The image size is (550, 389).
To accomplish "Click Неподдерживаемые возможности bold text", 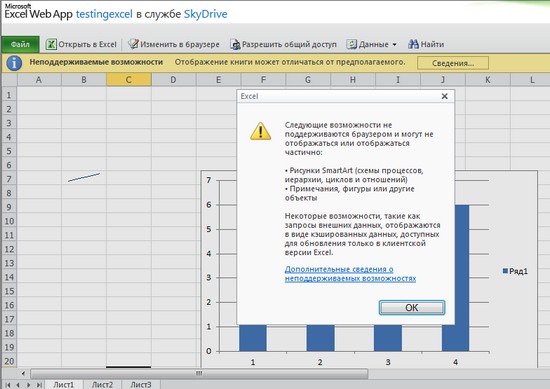I will tap(96, 62).
